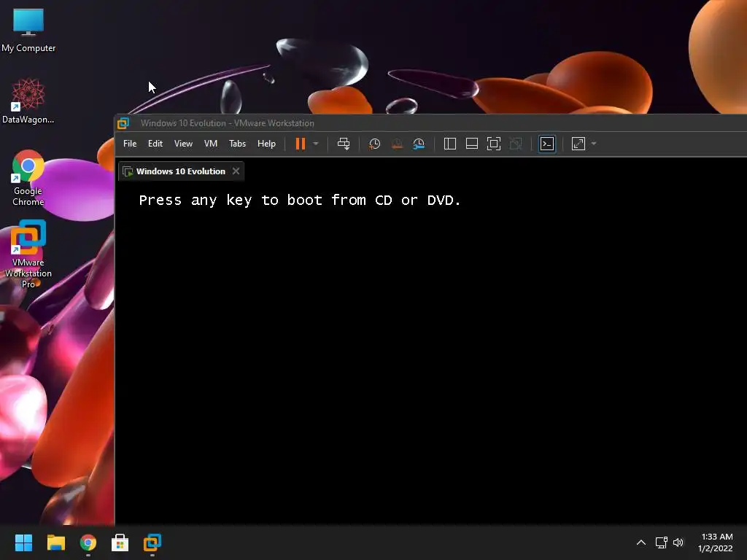Screen dimensions: 747x560
Task: Close the Windows 10 Evolution tab
Action: pyautogui.click(x=236, y=171)
